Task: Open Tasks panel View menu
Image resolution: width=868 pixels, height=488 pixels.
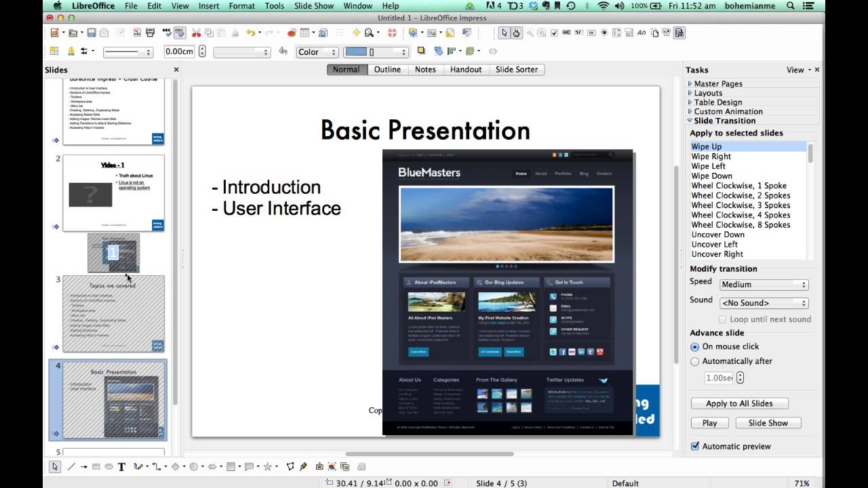Action: coord(799,70)
